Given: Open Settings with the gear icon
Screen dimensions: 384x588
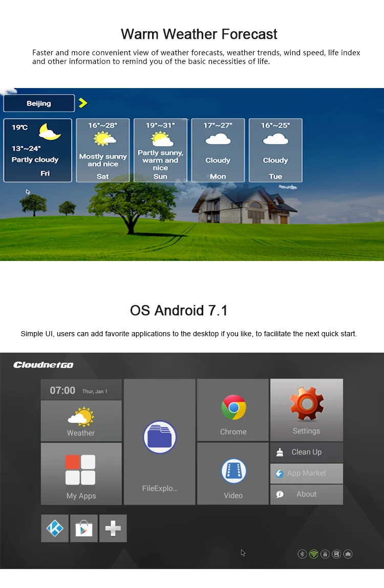Looking at the screenshot, I should coord(307,410).
